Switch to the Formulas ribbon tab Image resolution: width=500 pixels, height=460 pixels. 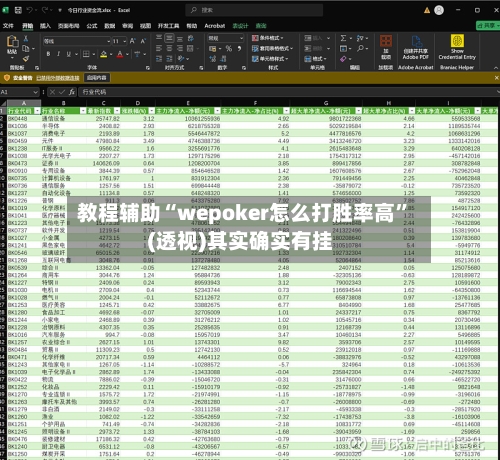pyautogui.click(x=92, y=26)
